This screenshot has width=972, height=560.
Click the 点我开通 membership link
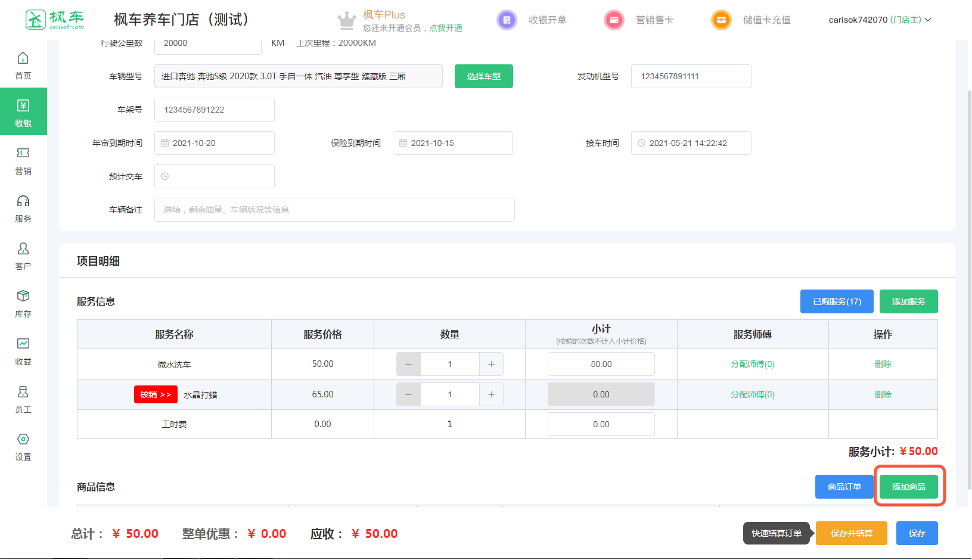(446, 28)
